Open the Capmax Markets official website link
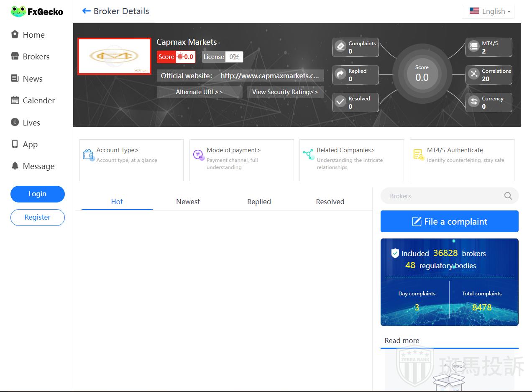The height and width of the screenshot is (392, 532). [x=269, y=76]
